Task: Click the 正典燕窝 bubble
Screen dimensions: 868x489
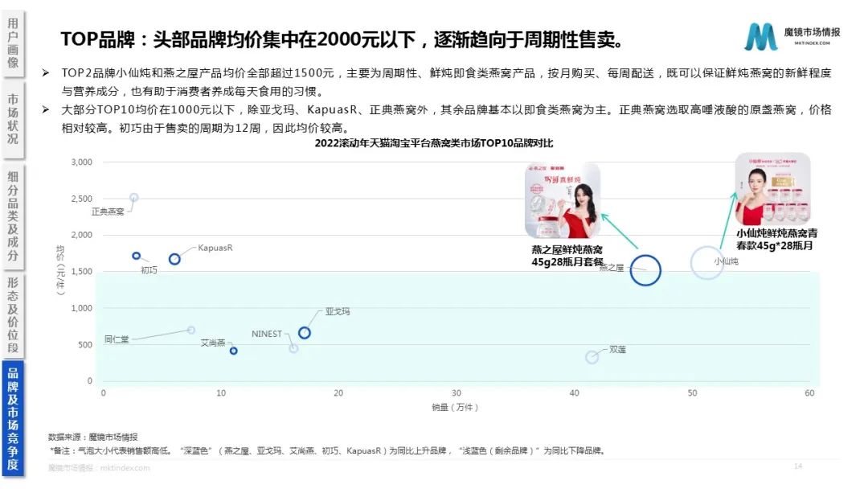Action: [x=134, y=198]
